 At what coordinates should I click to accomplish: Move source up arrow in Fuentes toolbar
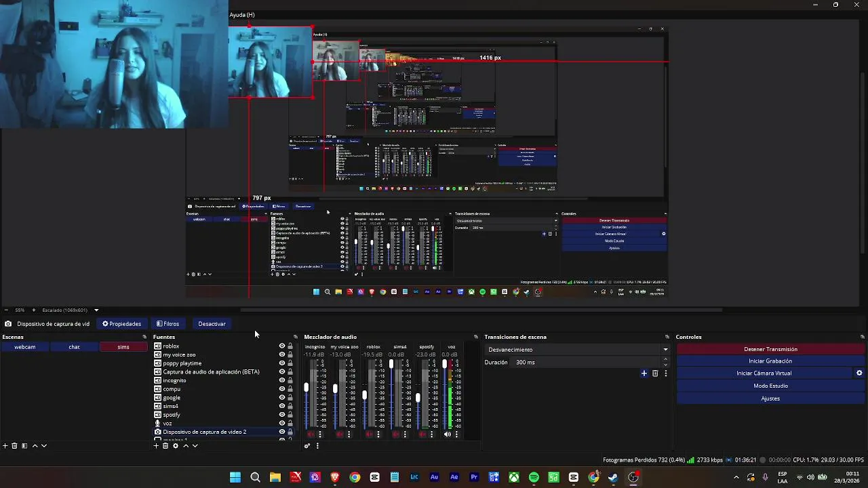pyautogui.click(x=186, y=446)
